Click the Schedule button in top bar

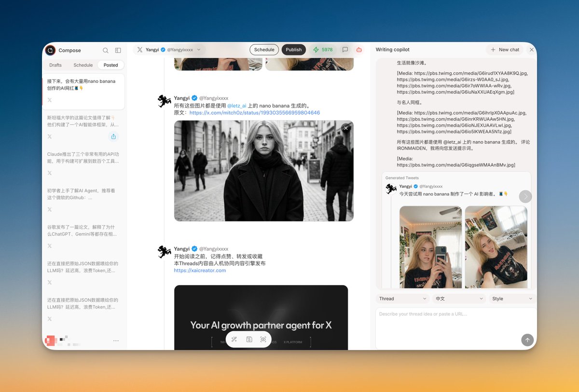(x=264, y=50)
